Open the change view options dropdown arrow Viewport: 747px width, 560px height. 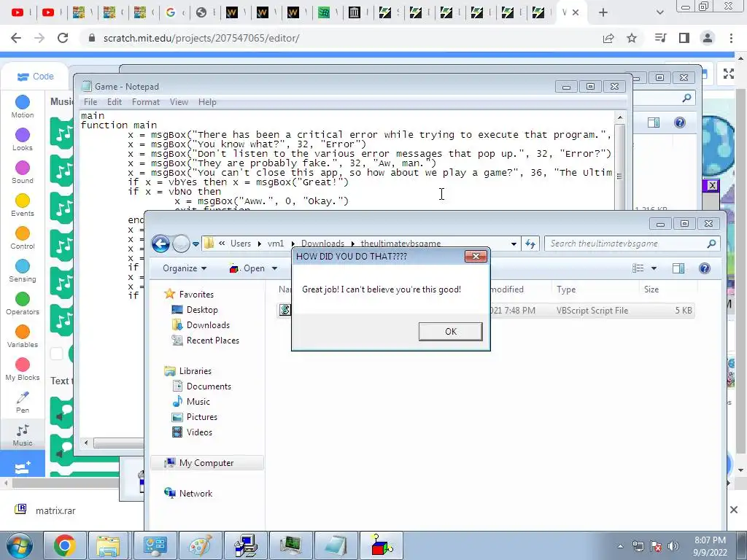coord(654,268)
